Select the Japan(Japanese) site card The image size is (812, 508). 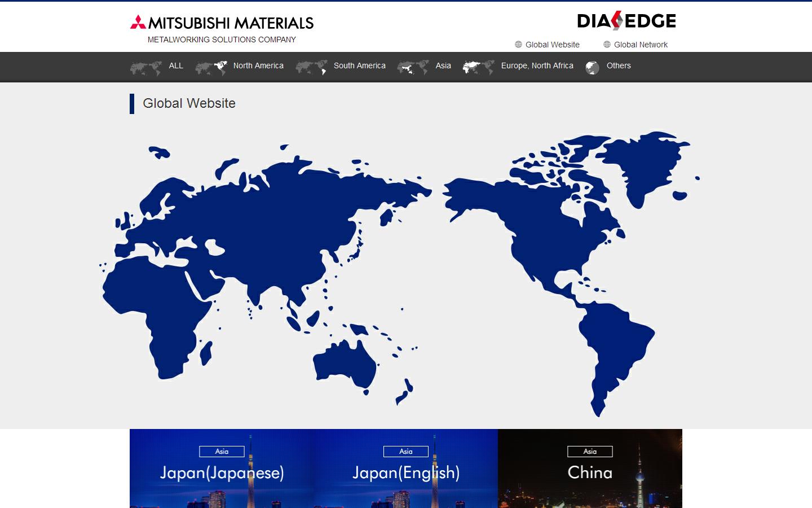222,473
